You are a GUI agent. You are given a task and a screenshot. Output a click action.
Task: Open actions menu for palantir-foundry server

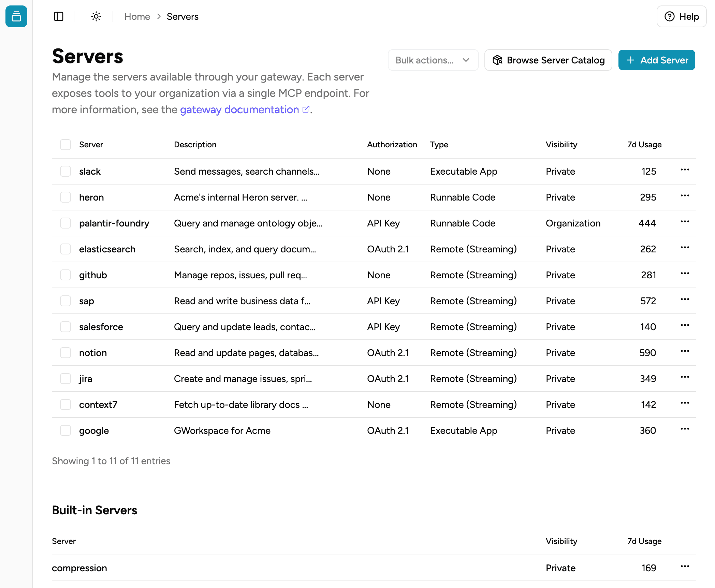685,223
